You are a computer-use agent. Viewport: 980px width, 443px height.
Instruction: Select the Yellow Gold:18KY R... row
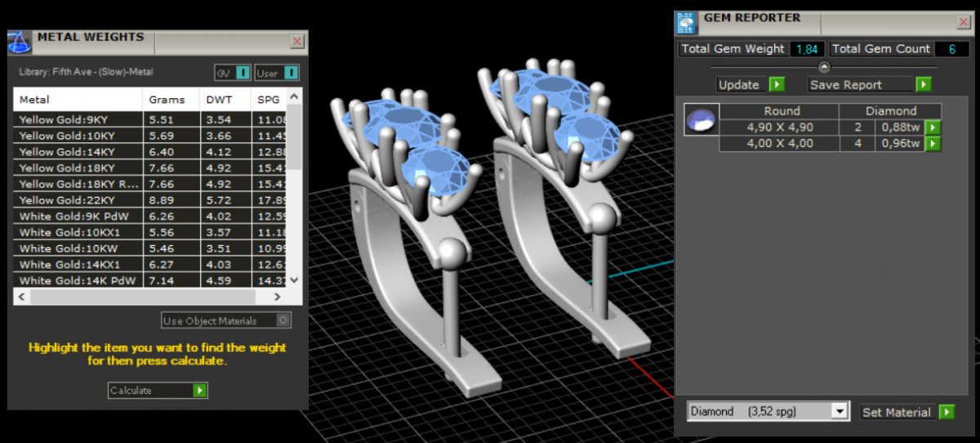pos(151,184)
